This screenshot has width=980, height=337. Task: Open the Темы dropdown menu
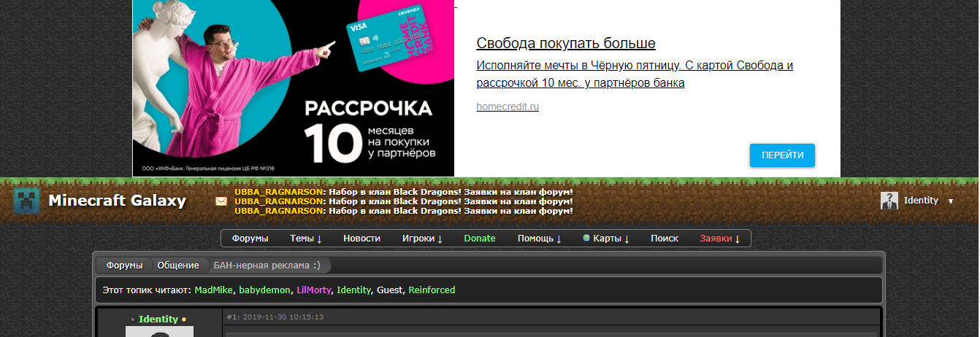[x=306, y=239]
